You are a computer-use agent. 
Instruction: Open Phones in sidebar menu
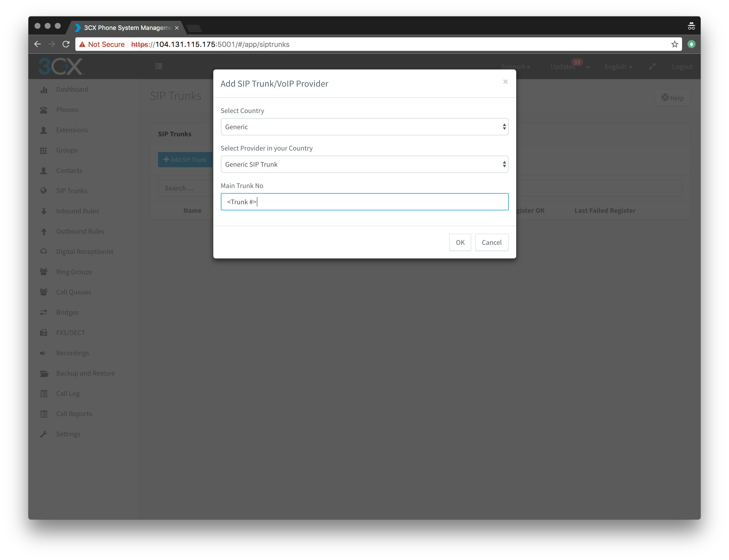67,110
